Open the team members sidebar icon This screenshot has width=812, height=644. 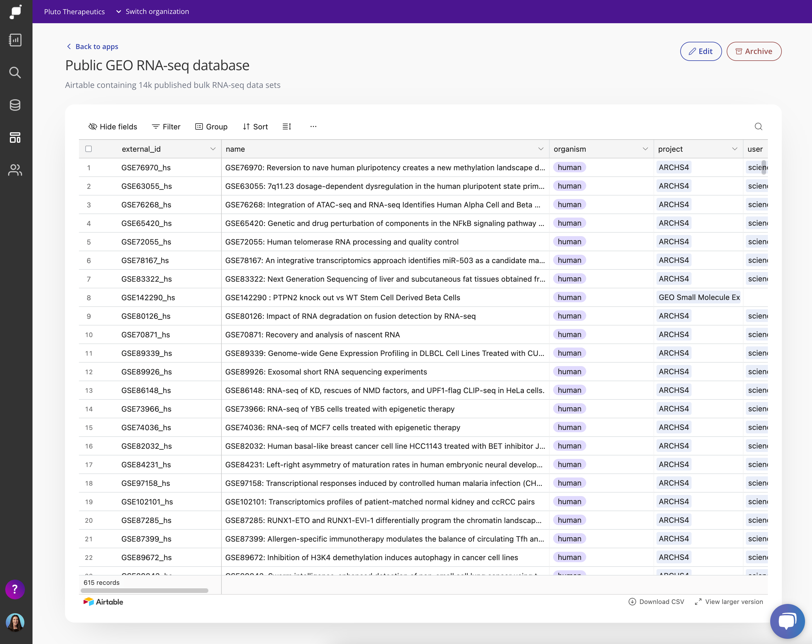[15, 170]
